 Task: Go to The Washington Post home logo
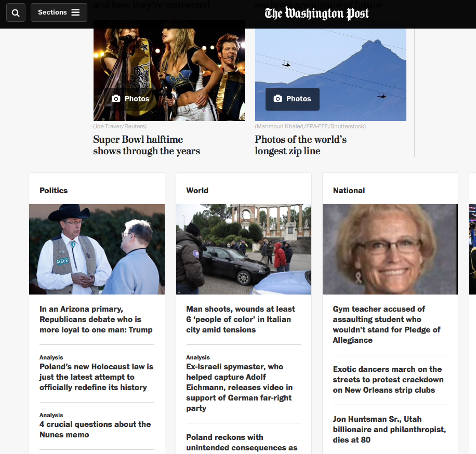click(x=316, y=14)
